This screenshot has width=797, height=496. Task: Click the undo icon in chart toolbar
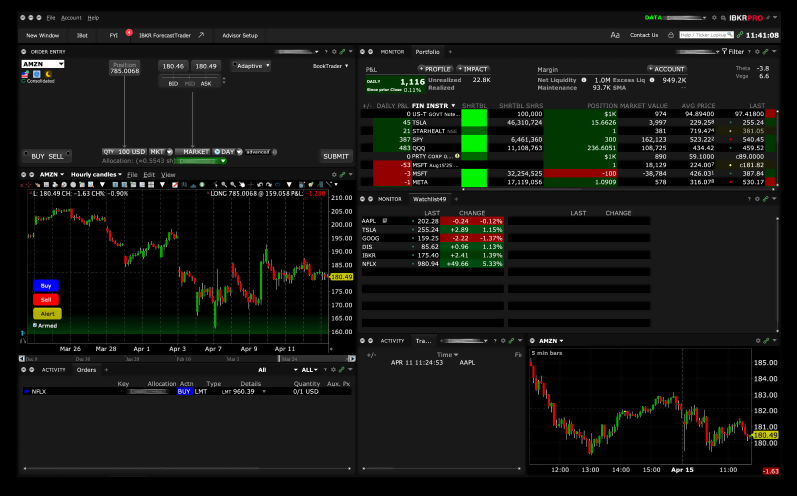(260, 184)
